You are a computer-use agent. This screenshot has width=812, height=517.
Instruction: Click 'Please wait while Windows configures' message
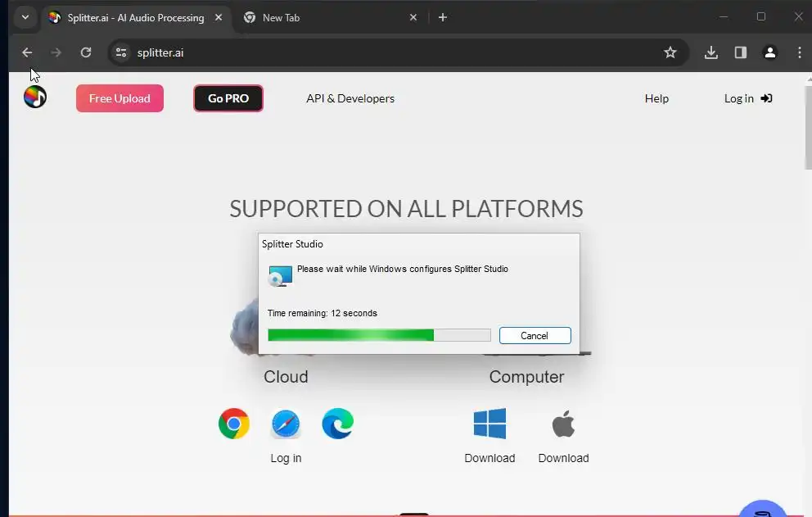tap(403, 269)
